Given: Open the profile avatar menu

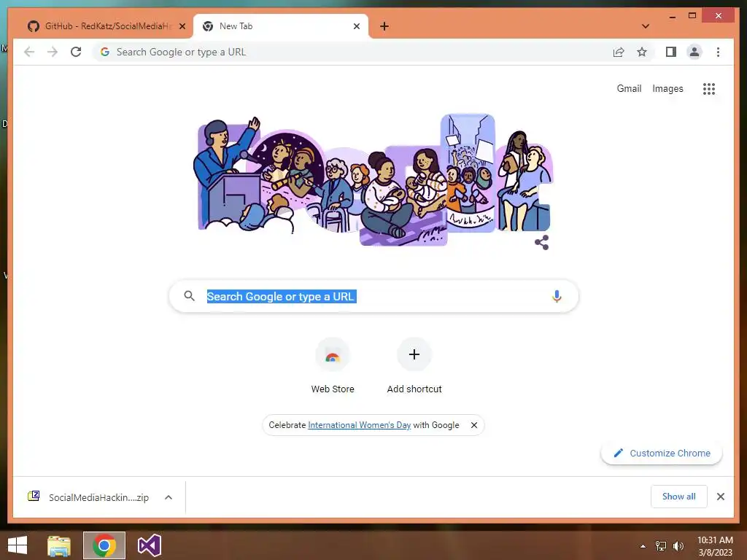Looking at the screenshot, I should click(x=694, y=52).
